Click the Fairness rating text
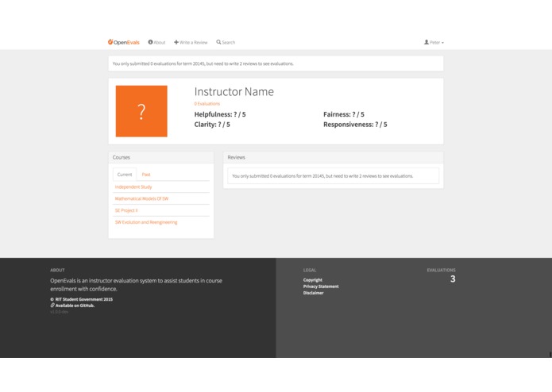 pos(344,114)
